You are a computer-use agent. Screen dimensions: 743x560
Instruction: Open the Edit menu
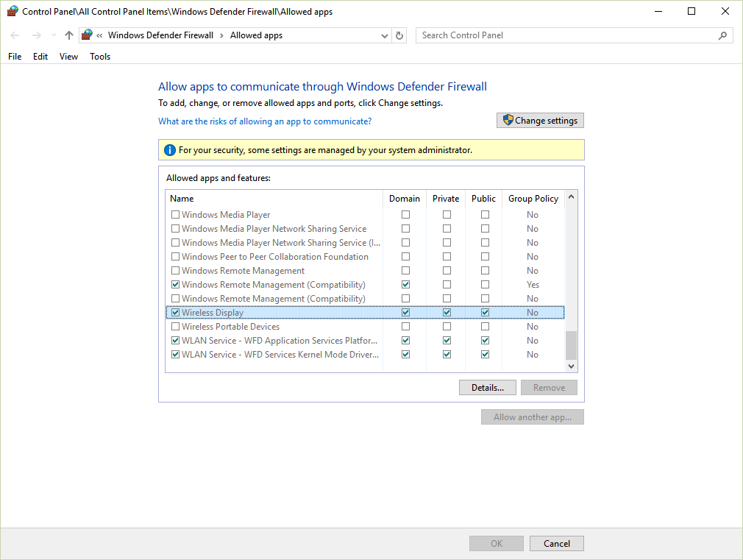(40, 57)
